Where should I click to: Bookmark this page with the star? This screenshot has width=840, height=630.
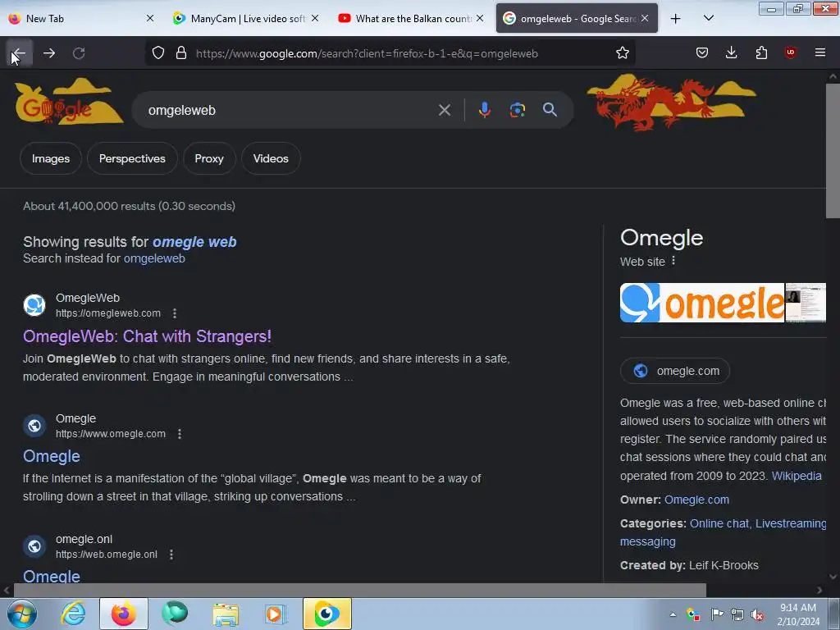622,53
